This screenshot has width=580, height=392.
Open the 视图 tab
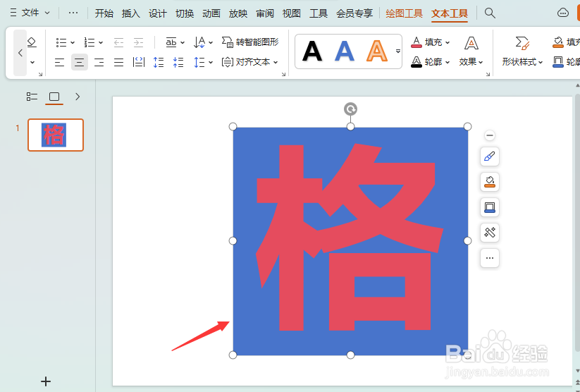tap(292, 13)
